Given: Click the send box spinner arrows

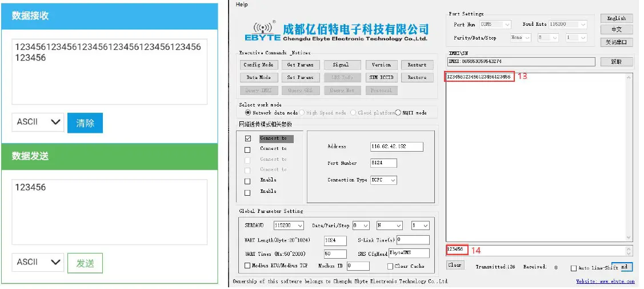Looking at the screenshot, I should coord(629,250).
